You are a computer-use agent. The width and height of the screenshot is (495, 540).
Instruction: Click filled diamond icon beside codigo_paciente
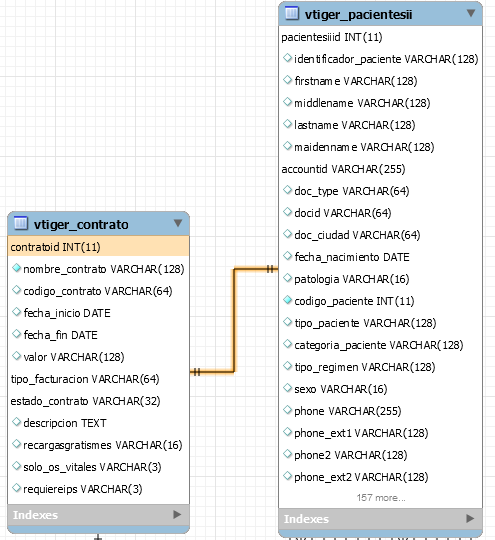287,300
